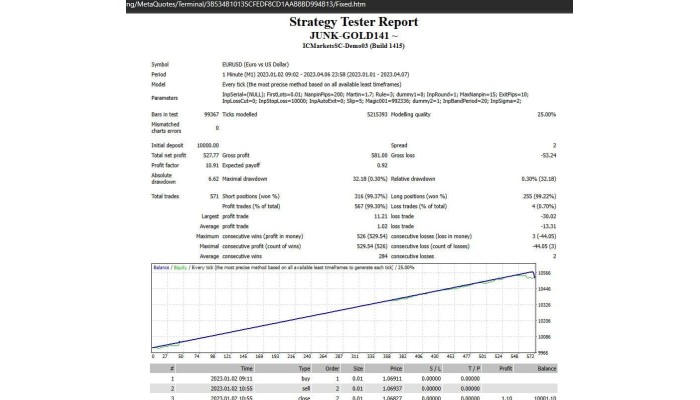Click the ICMarketsSC-Demo03 build text
The height and width of the screenshot is (400, 700).
pyautogui.click(x=349, y=45)
